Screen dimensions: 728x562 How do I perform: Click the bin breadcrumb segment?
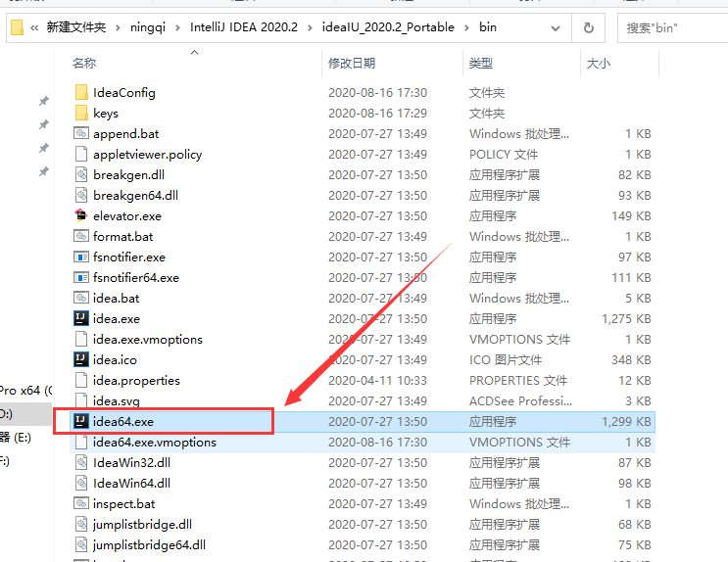point(488,27)
